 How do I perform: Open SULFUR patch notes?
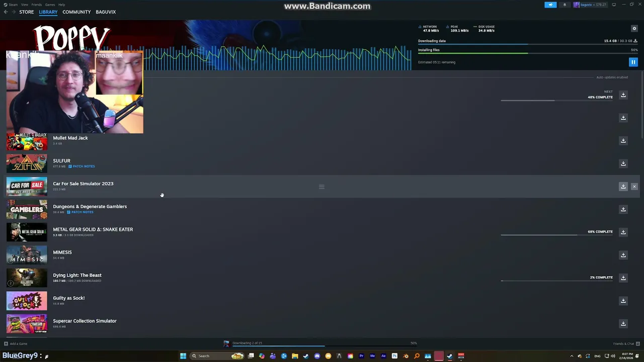[x=82, y=166]
